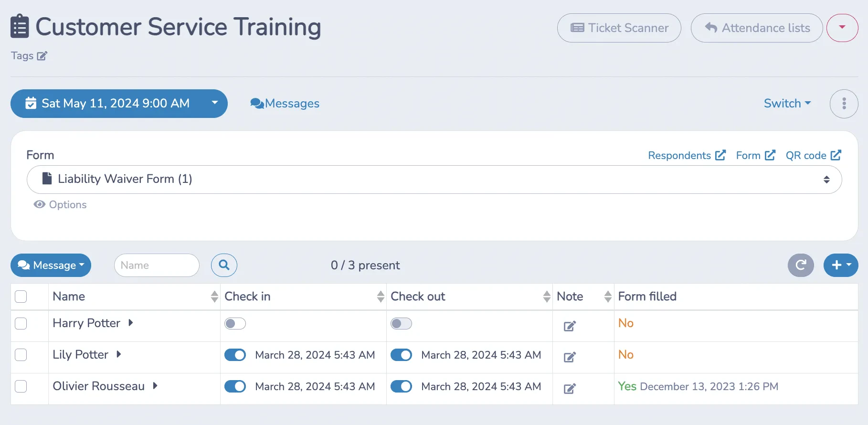Edit Tags with the pencil icon
The width and height of the screenshot is (868, 425).
coord(42,56)
